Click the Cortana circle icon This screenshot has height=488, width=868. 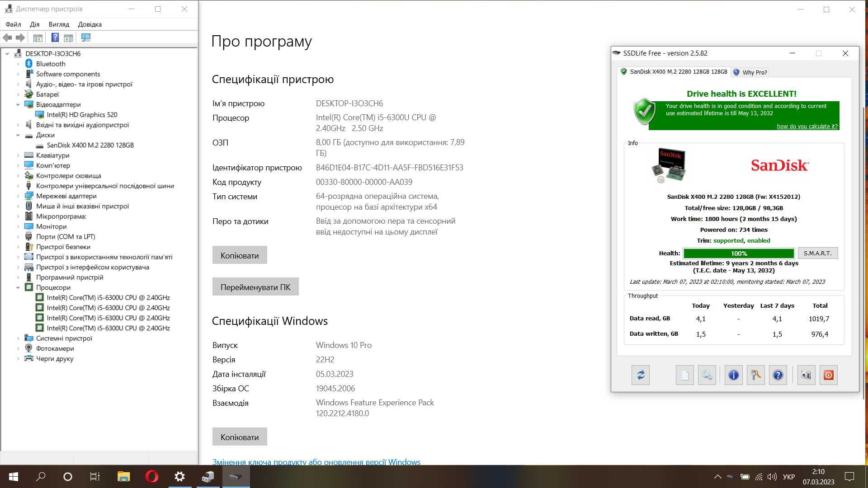pyautogui.click(x=68, y=477)
